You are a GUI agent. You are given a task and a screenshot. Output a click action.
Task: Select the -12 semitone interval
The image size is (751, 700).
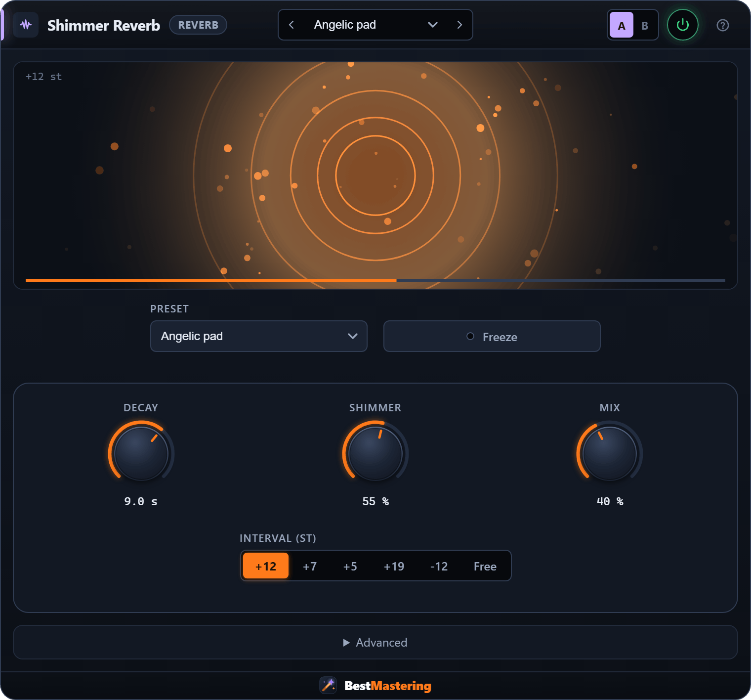pyautogui.click(x=439, y=566)
